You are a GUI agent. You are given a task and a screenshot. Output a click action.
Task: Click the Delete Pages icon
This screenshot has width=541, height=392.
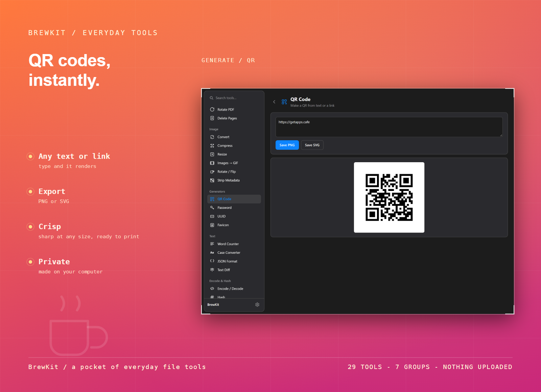coord(212,118)
